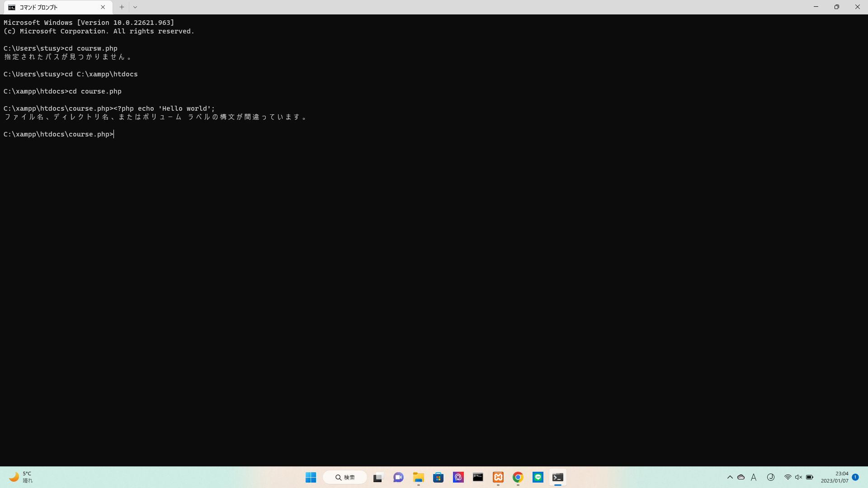The width and height of the screenshot is (868, 488).
Task: Open the LINE app from the taskbar
Action: [538, 477]
